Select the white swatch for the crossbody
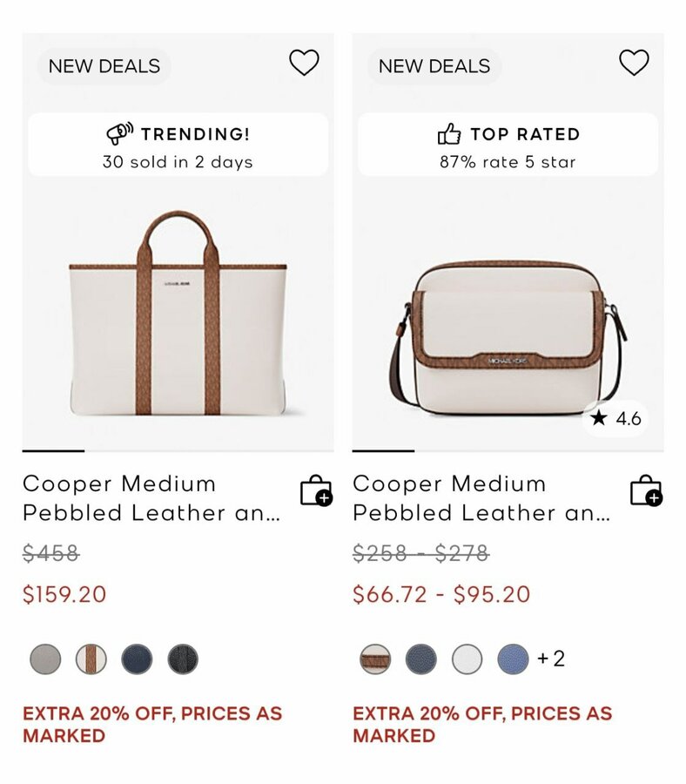Viewport: 686px width, 784px height. pos(467,659)
